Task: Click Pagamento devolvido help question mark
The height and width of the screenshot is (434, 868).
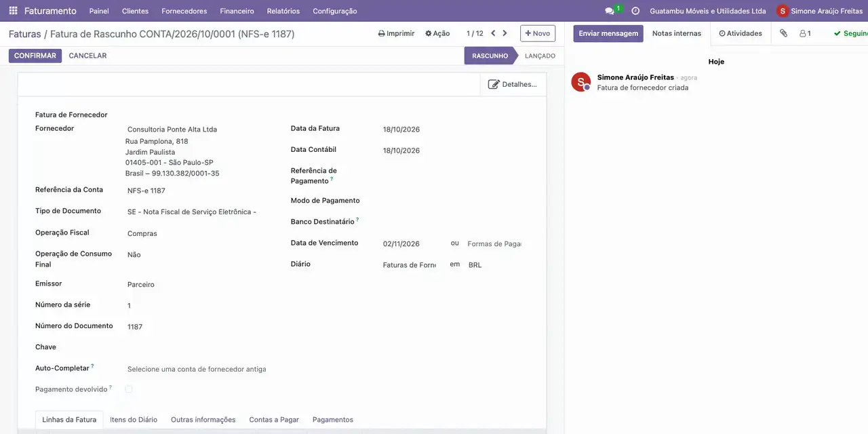Action: coord(111,387)
